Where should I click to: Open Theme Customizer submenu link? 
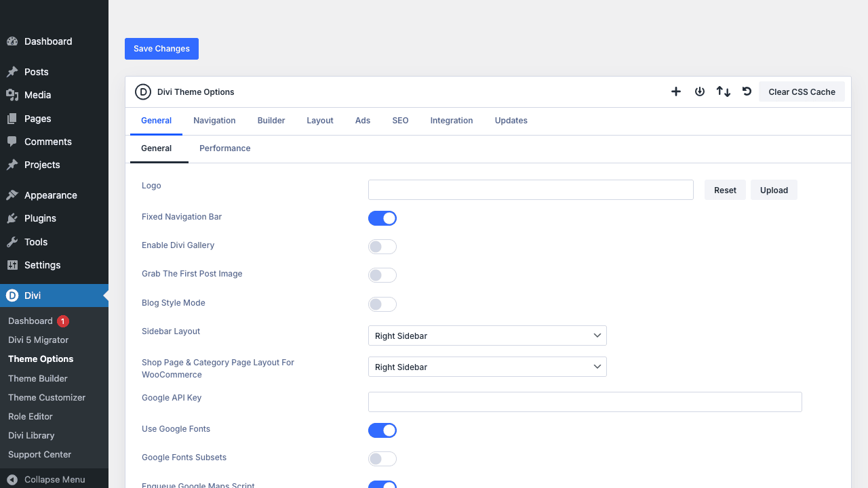[x=47, y=397]
